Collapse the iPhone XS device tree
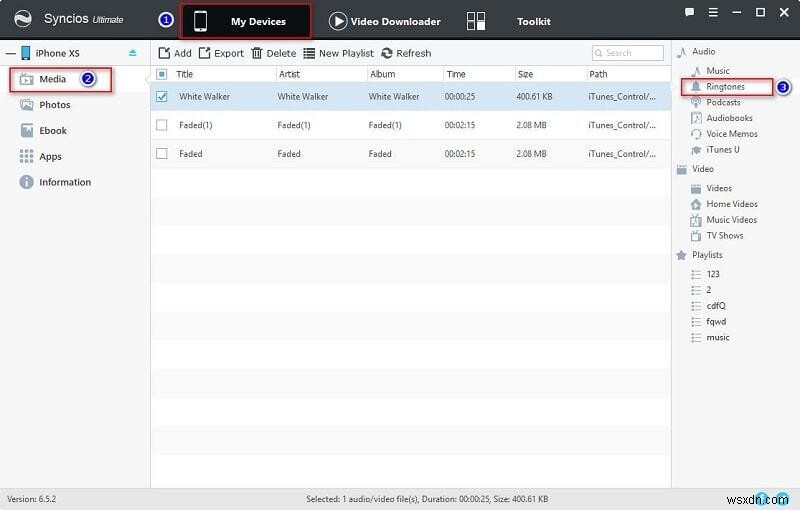 (11, 53)
